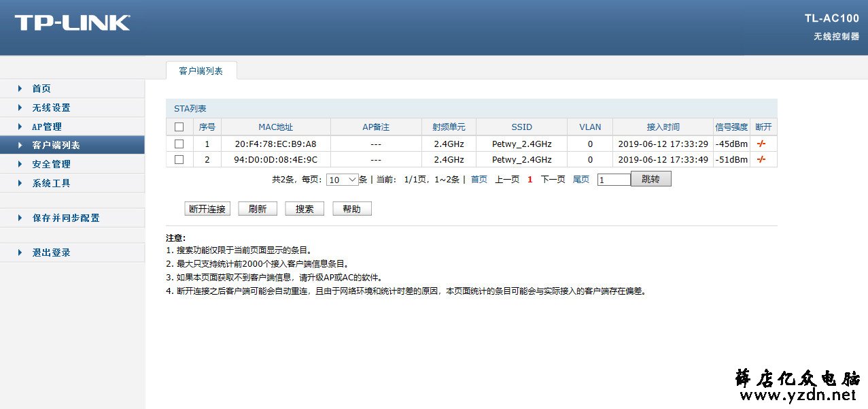This screenshot has width=868, height=409.
Task: Click signal strength value -51dBm
Action: coord(732,159)
